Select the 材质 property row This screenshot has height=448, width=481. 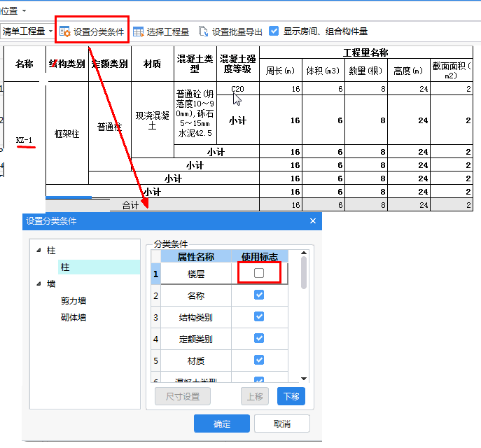(x=196, y=360)
